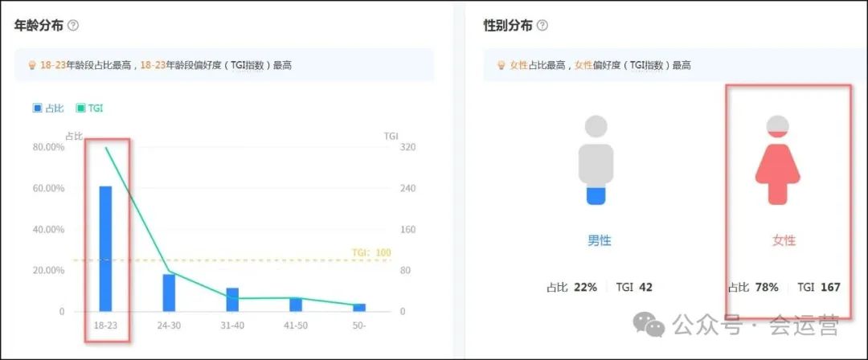Screen dimensions: 868x360
Task: Click the 160 right axis value
Action: pyautogui.click(x=408, y=229)
